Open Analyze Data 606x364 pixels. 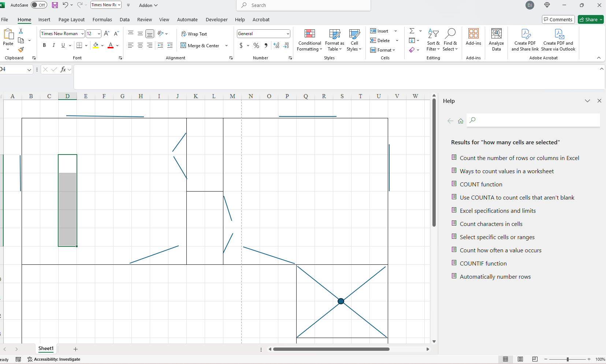pos(497,40)
